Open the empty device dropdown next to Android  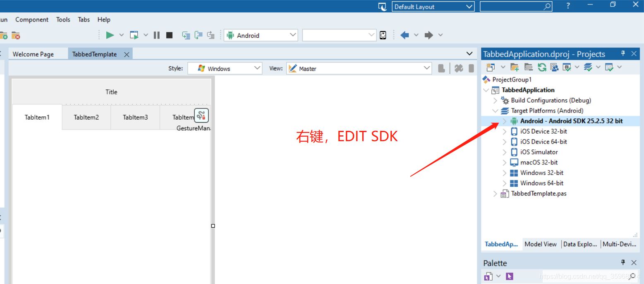click(371, 35)
